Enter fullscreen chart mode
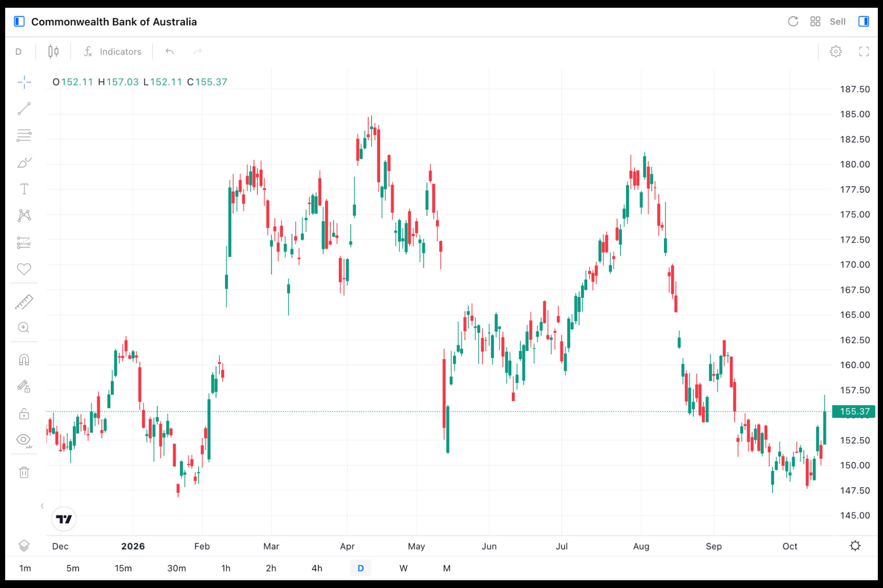This screenshot has width=883, height=588. click(x=864, y=52)
